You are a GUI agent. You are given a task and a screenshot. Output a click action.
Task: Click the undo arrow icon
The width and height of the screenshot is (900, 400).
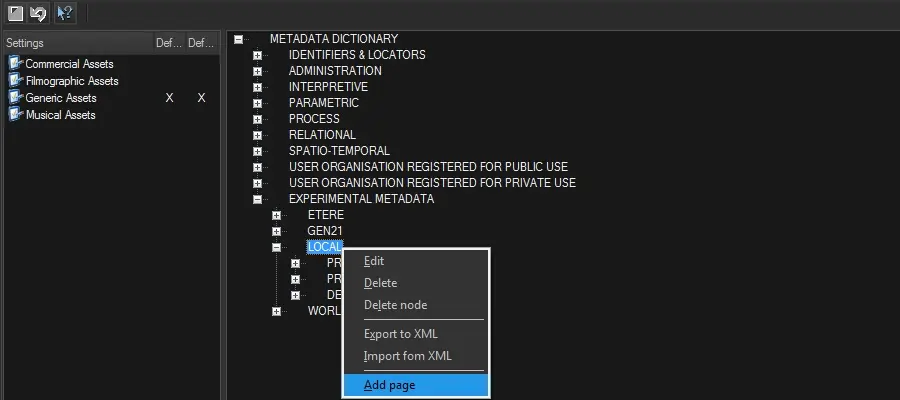coord(39,13)
